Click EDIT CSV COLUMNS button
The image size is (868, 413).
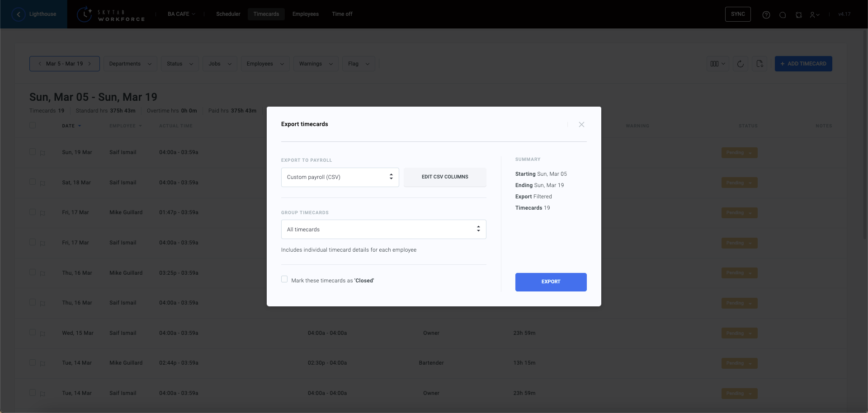(445, 177)
